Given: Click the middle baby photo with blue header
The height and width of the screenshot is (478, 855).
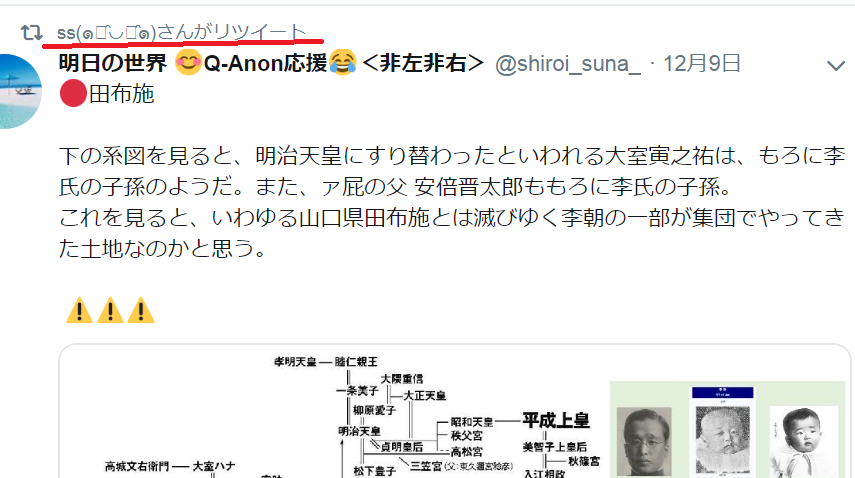Looking at the screenshot, I should pyautogui.click(x=722, y=430).
